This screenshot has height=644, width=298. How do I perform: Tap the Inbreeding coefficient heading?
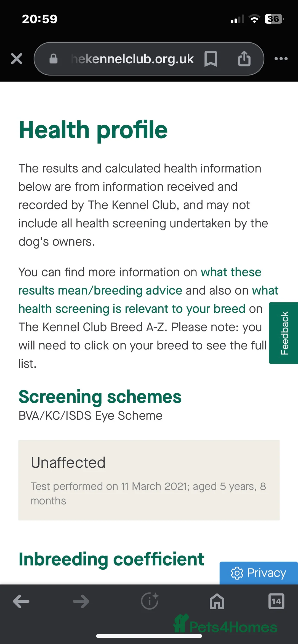click(111, 559)
